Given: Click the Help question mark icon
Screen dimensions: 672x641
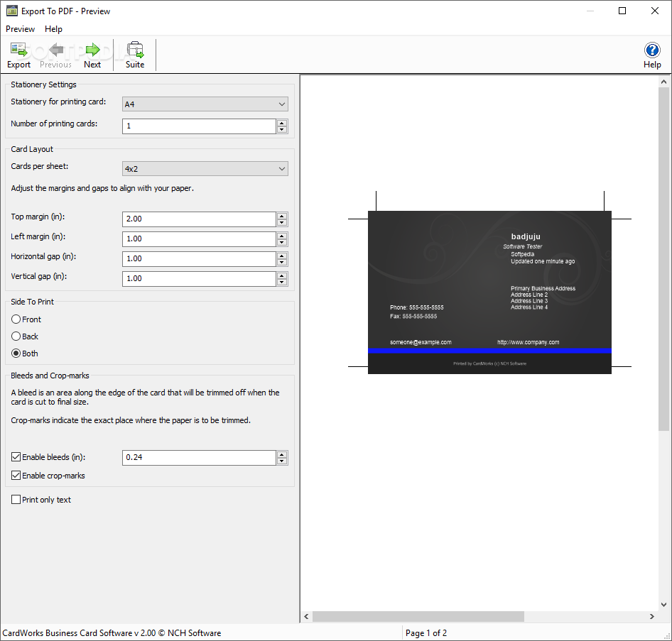Looking at the screenshot, I should pos(652,50).
